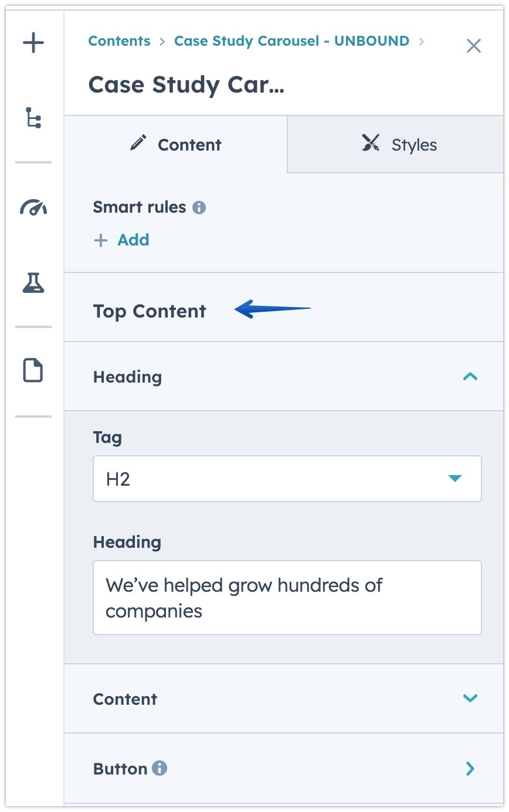Image resolution: width=509 pixels, height=812 pixels.
Task: Switch to the Styles tab
Action: point(413,144)
